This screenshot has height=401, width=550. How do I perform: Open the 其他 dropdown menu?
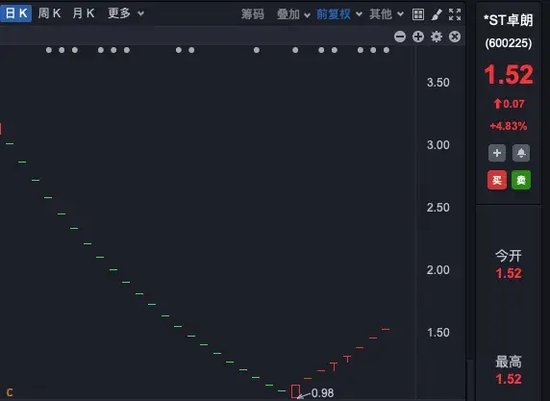tap(386, 14)
